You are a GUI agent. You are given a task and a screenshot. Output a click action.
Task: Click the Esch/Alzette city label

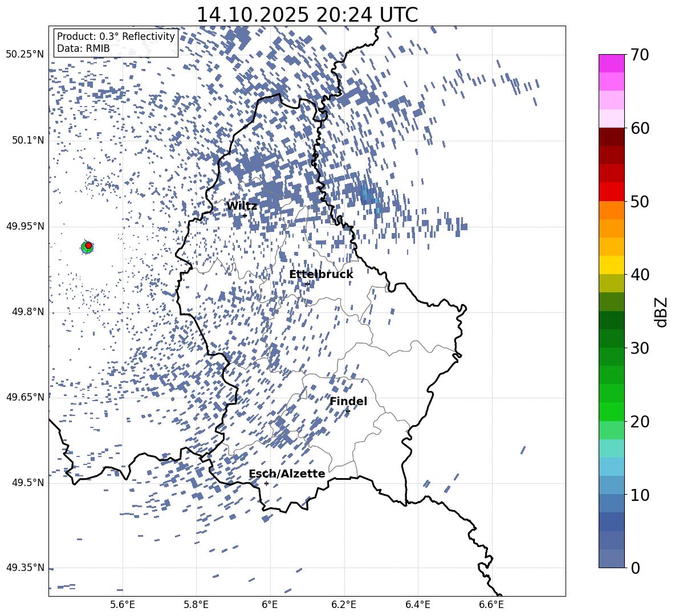click(287, 474)
